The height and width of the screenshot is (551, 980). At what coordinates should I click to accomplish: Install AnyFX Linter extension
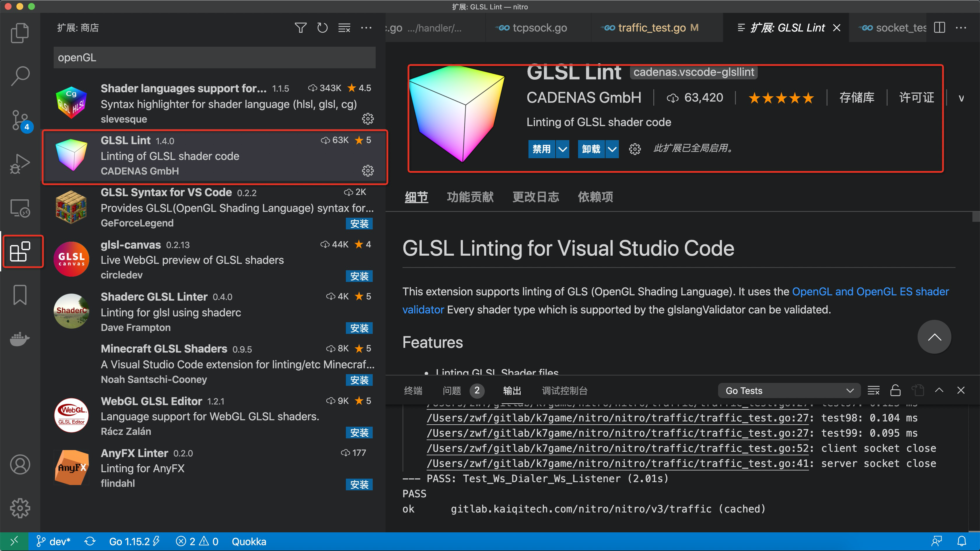[x=359, y=484]
